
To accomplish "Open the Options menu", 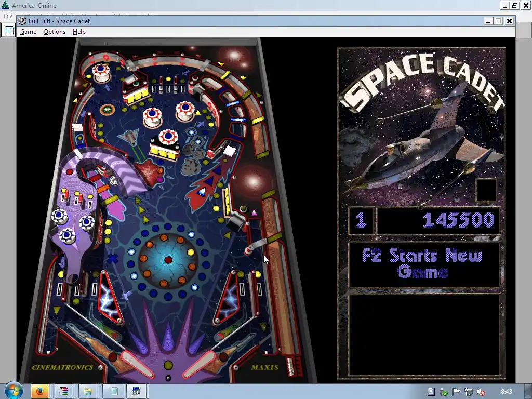I will [x=54, y=32].
